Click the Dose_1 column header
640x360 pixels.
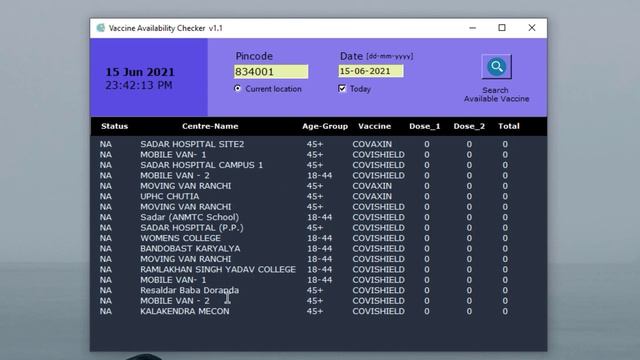coord(425,126)
